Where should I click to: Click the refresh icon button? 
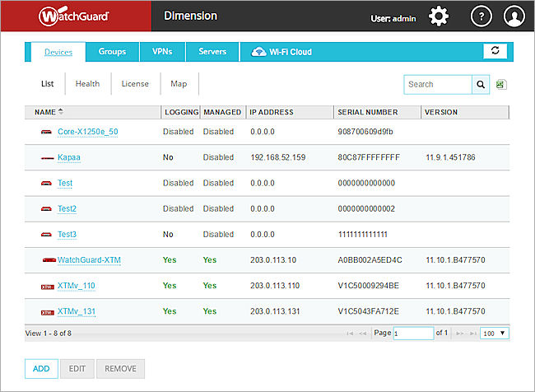coord(495,51)
